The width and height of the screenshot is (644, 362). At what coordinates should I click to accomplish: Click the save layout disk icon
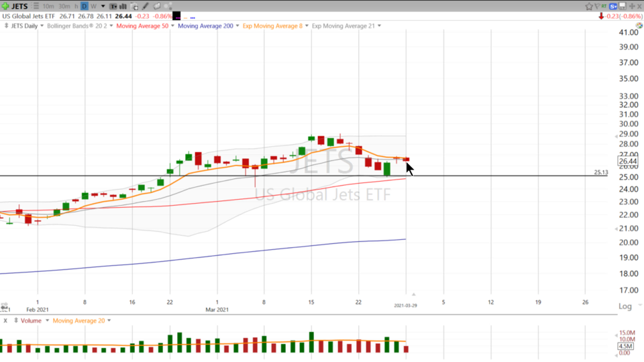[623, 6]
